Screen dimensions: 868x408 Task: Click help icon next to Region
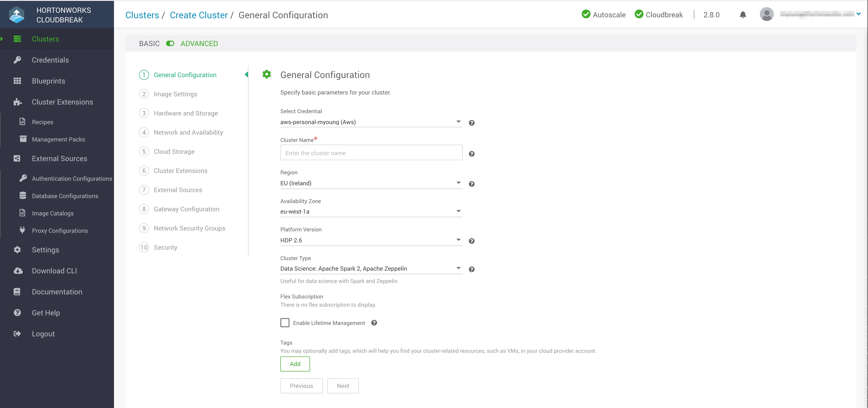[x=472, y=184]
